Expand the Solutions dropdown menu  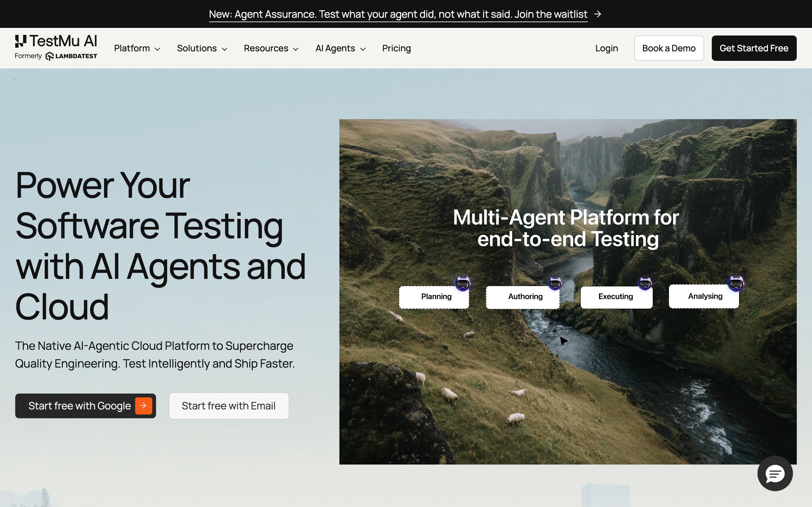click(x=202, y=48)
